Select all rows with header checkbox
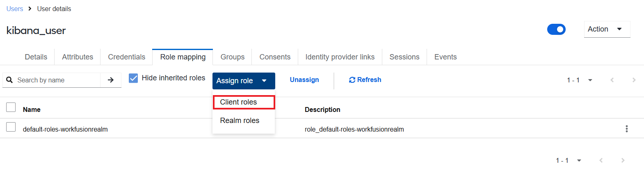644x189 pixels. (11, 107)
